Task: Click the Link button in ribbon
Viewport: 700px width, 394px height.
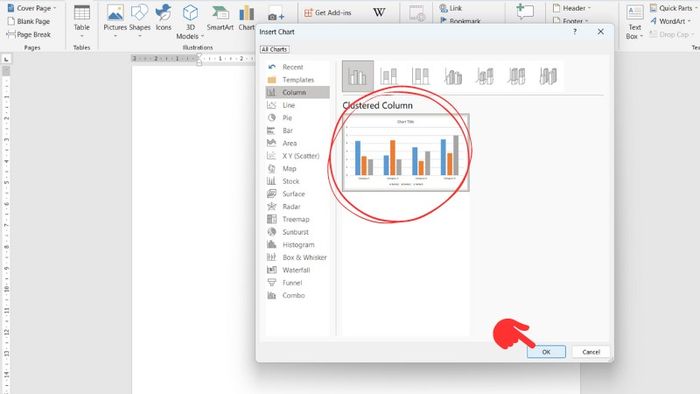Action: coord(451,8)
